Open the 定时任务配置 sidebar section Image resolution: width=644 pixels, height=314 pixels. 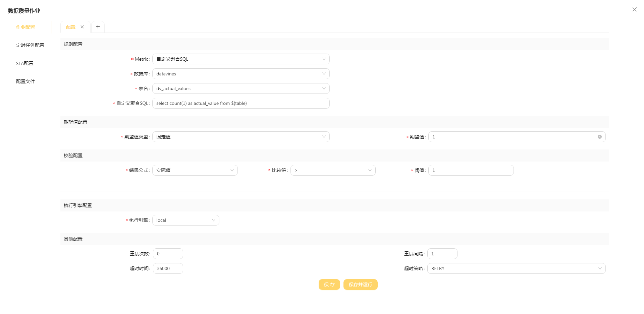pos(30,45)
